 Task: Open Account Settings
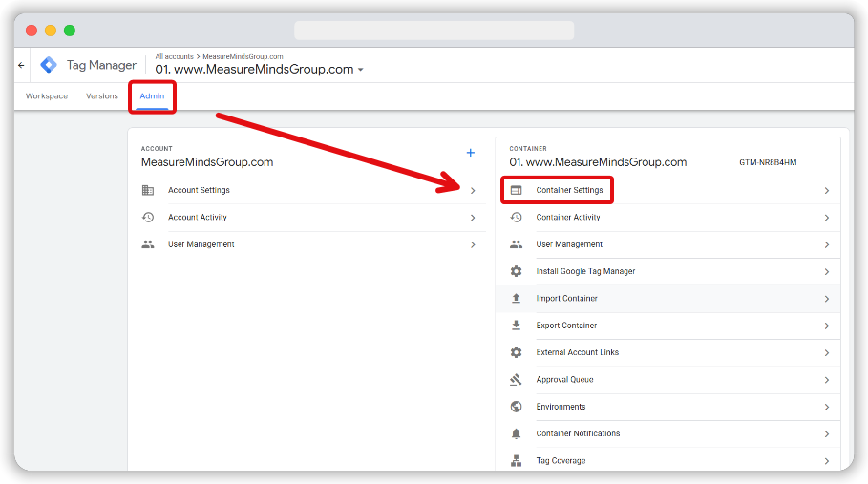click(199, 190)
